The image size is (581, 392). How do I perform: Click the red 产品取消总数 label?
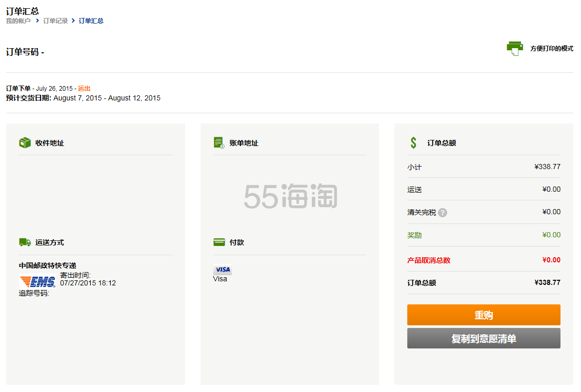429,260
